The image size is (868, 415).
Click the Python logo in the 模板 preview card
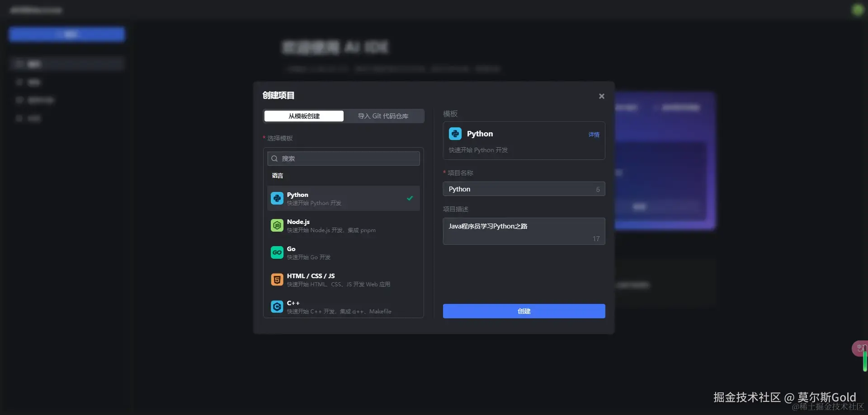(455, 134)
